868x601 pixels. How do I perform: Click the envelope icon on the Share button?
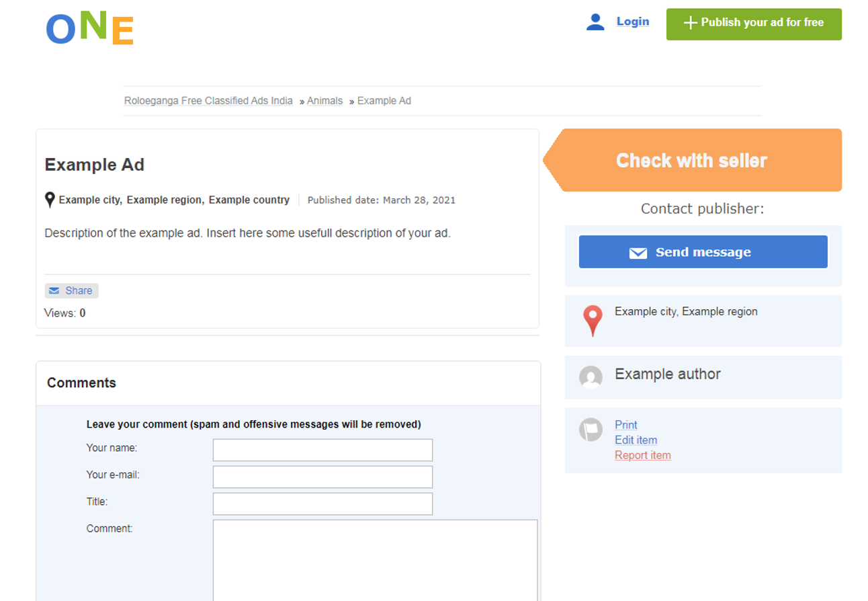coord(54,290)
